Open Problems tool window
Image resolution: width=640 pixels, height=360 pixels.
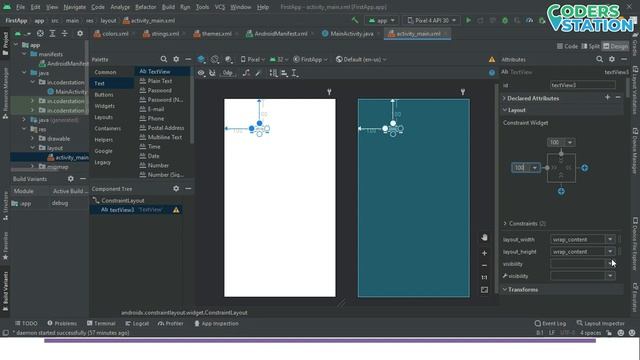pyautogui.click(x=62, y=323)
